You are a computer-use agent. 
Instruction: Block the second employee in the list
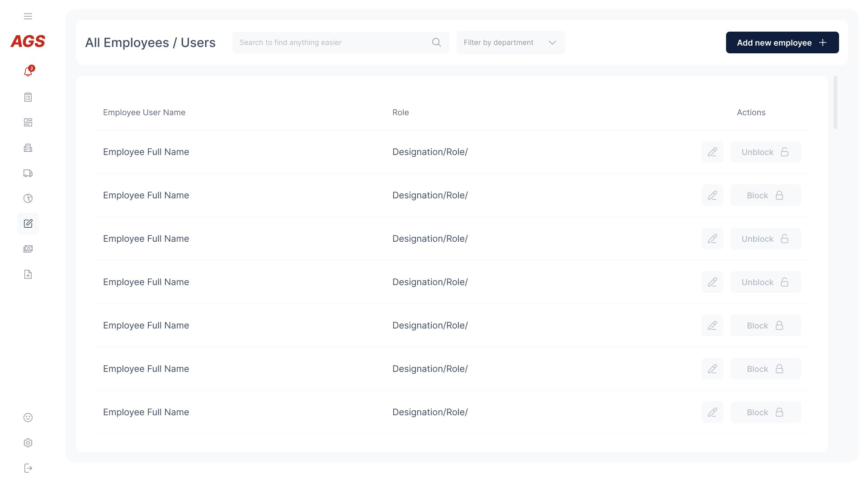(765, 195)
